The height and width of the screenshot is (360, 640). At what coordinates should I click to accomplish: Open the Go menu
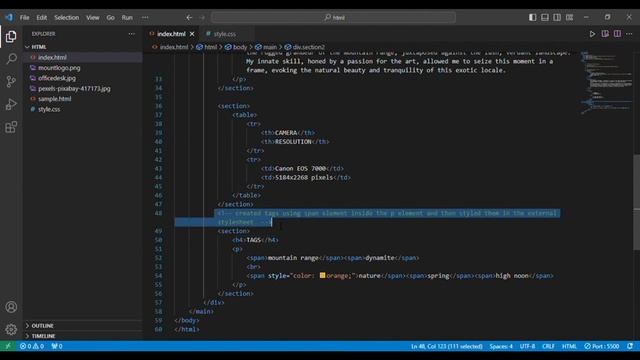pos(111,18)
